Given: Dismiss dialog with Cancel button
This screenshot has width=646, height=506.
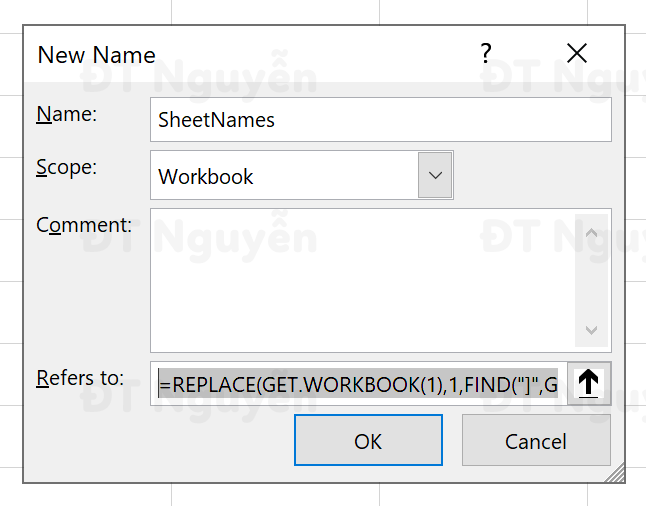Looking at the screenshot, I should tap(536, 440).
